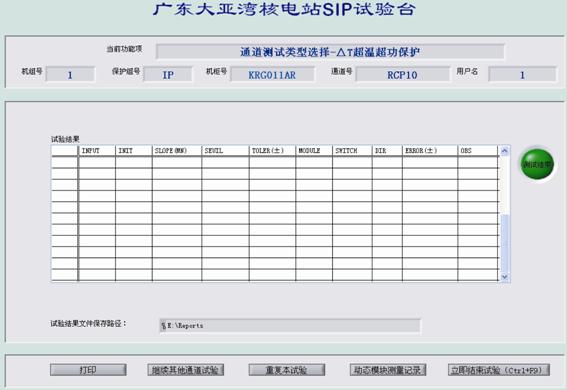Click the TOLER(±) column header
567x390 pixels.
(272, 151)
